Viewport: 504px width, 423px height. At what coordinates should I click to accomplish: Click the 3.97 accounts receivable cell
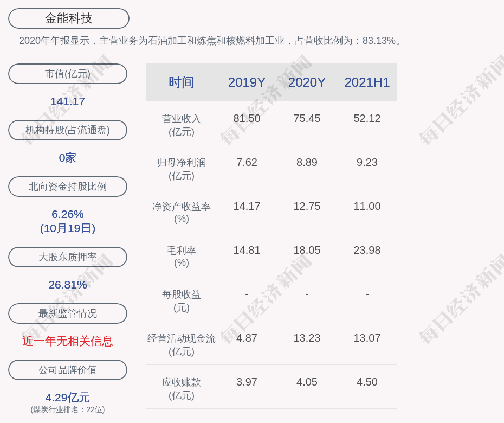pyautogui.click(x=247, y=382)
